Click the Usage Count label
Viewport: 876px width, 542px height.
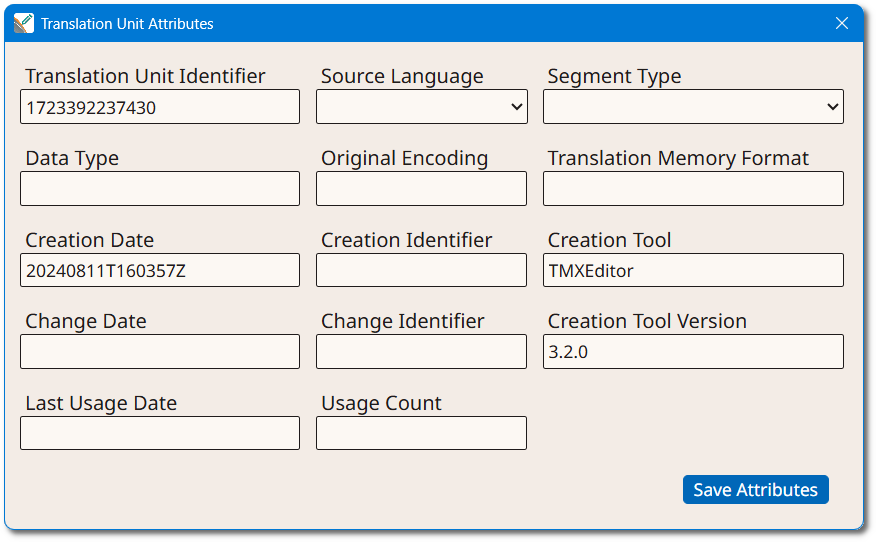tap(382, 403)
